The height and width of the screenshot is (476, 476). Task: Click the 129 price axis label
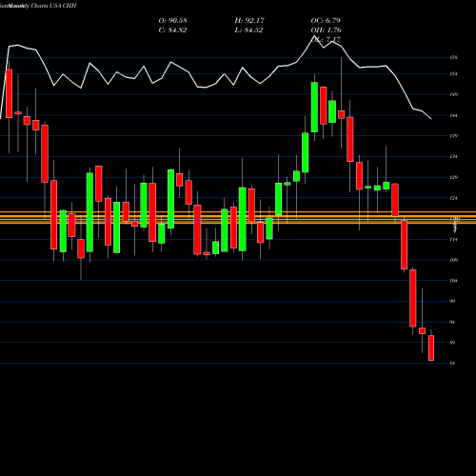coord(454,177)
